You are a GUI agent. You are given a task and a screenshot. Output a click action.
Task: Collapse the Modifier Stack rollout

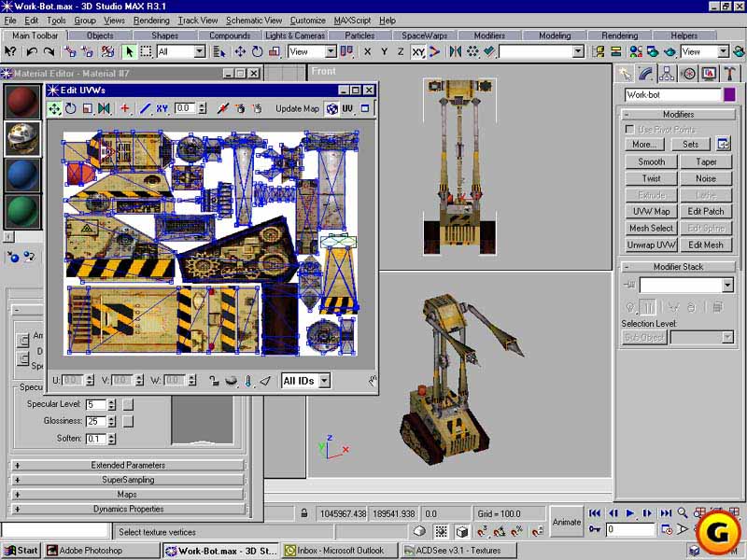pyautogui.click(x=679, y=267)
